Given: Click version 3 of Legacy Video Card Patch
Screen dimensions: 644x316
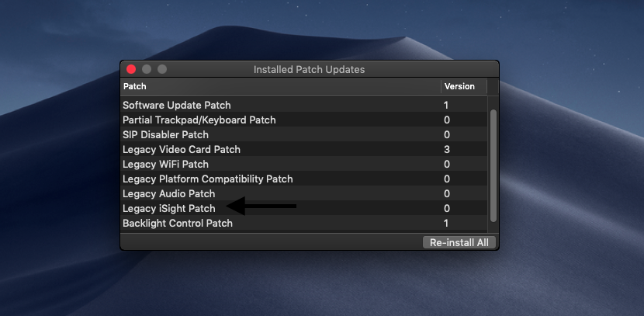Looking at the screenshot, I should (x=446, y=150).
